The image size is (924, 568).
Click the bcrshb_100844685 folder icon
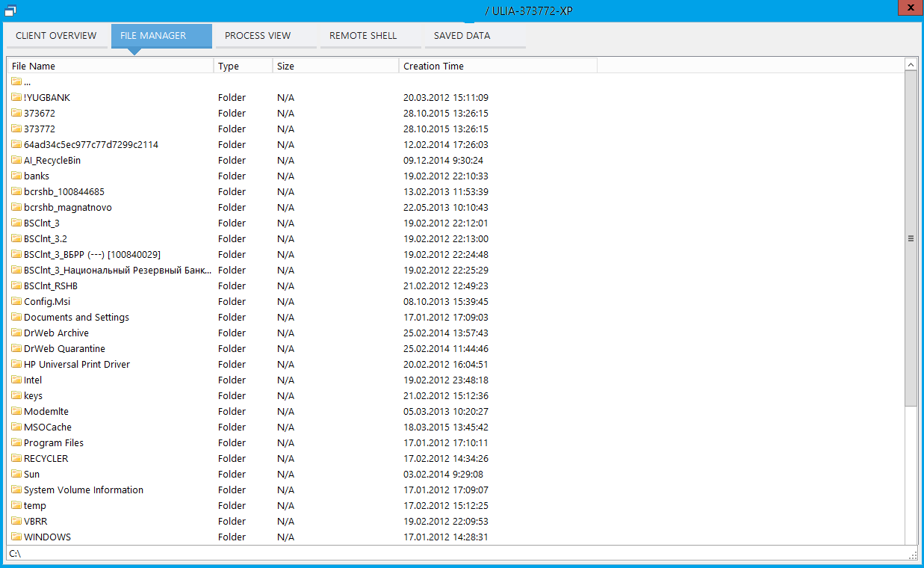16,191
